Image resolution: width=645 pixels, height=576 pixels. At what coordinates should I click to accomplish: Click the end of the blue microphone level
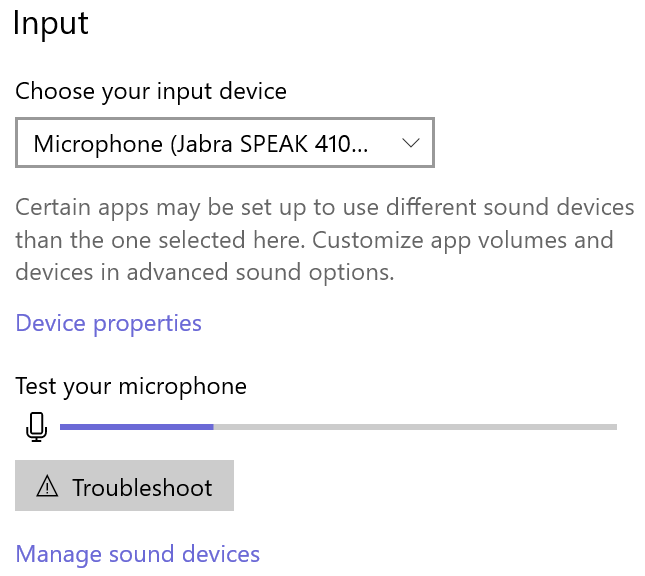(x=212, y=427)
